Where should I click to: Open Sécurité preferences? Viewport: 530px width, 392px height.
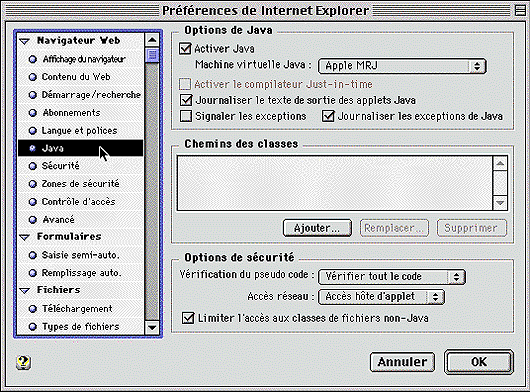tap(80, 166)
